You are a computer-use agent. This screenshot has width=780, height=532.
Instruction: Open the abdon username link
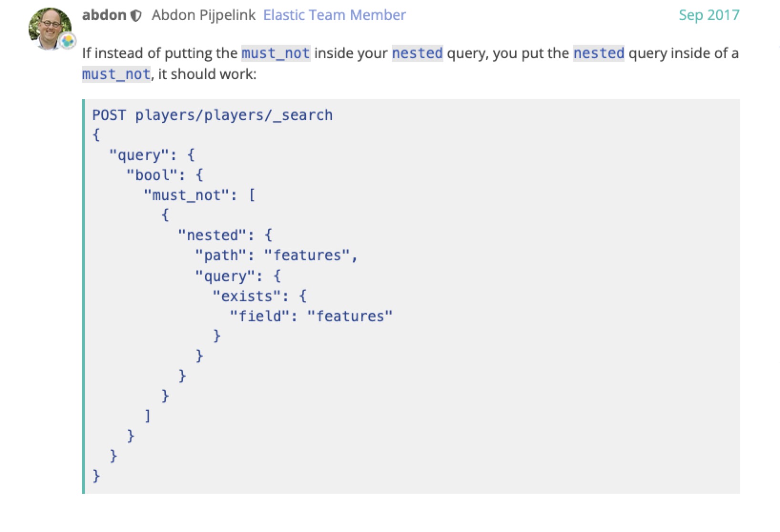click(104, 15)
